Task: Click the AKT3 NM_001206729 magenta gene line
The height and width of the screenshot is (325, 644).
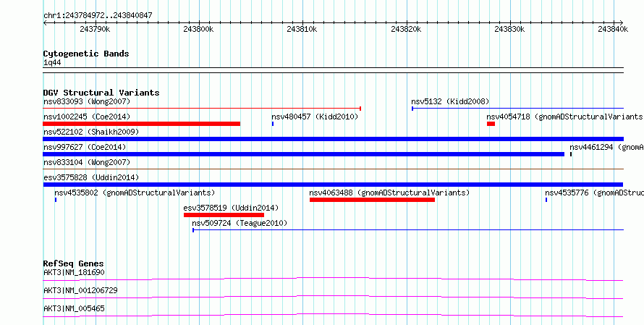Action: pos(333,297)
